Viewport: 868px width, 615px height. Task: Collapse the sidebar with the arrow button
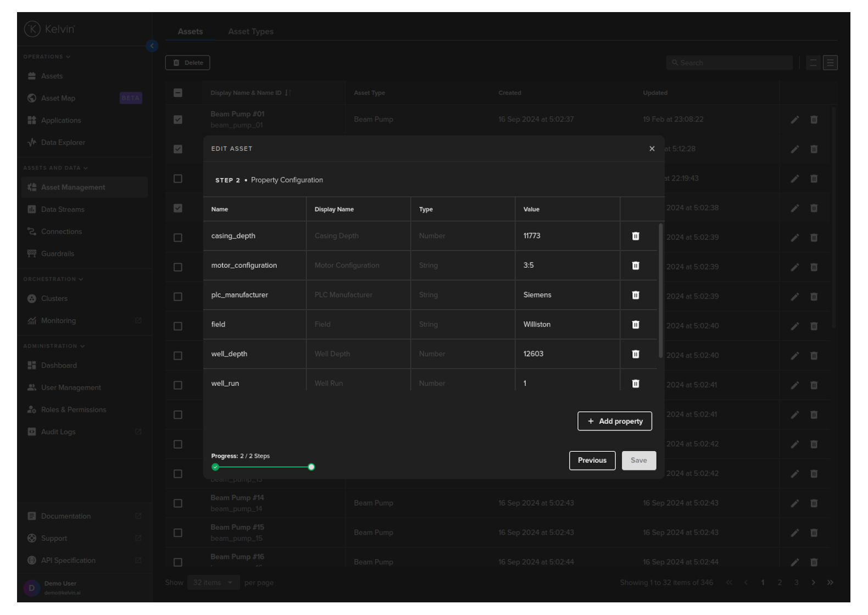coord(152,46)
